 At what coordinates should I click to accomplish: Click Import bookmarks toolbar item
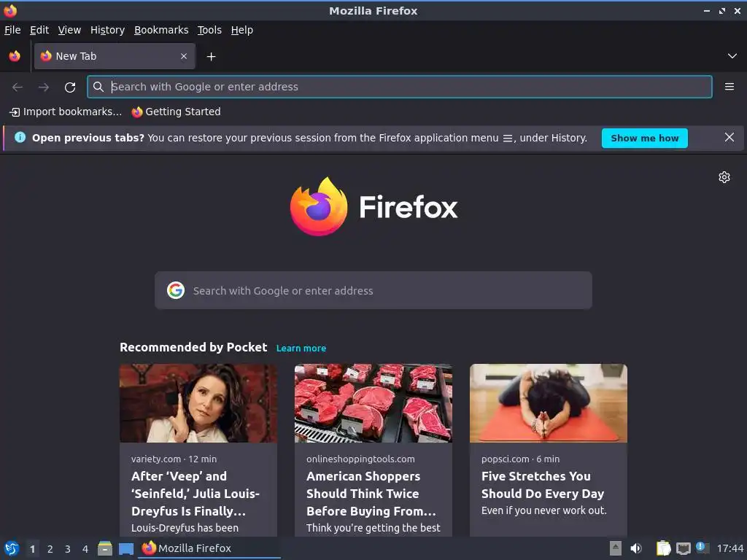(x=66, y=112)
